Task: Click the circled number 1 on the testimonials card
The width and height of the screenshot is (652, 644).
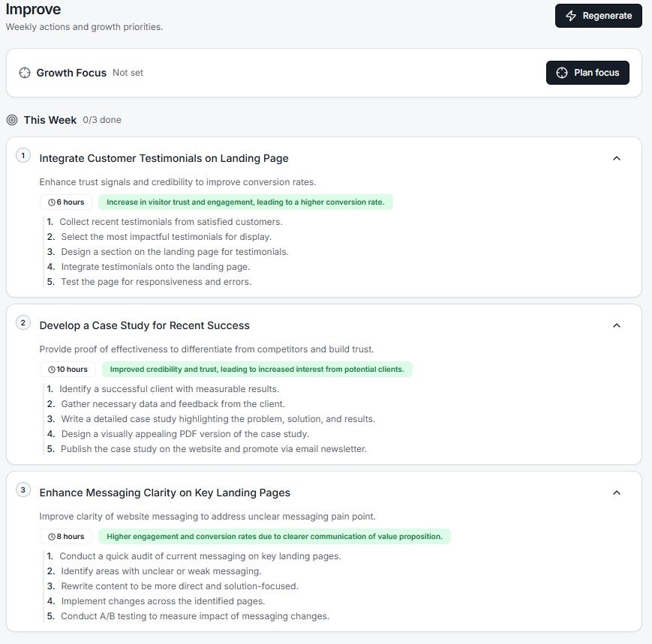Action: [23, 156]
